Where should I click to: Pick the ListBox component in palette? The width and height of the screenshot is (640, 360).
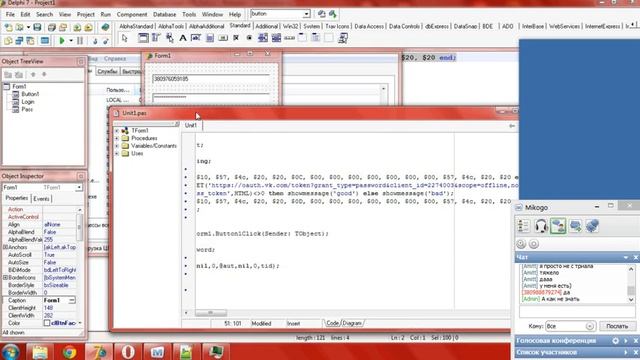click(x=263, y=38)
